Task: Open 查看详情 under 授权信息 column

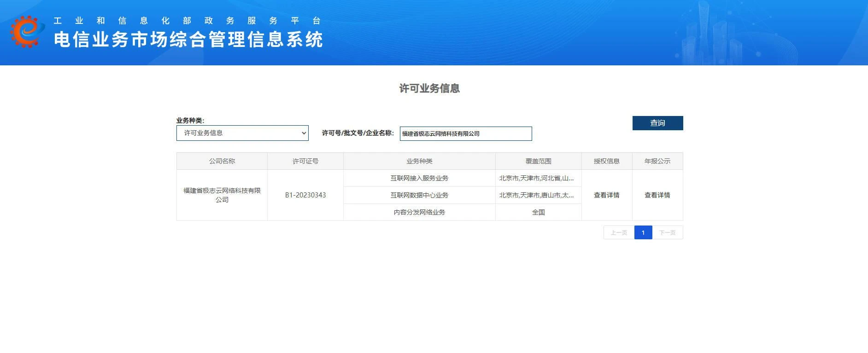Action: (606, 195)
